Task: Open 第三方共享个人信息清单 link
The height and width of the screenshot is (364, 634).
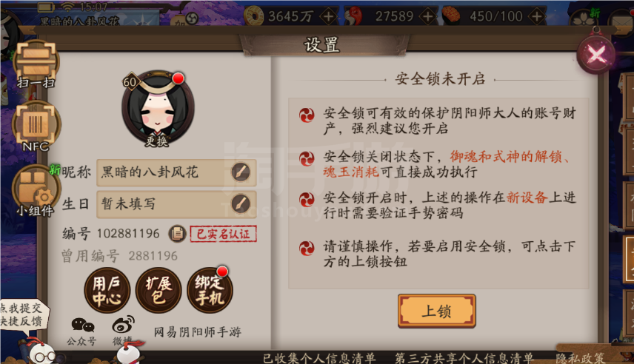Action: (464, 358)
